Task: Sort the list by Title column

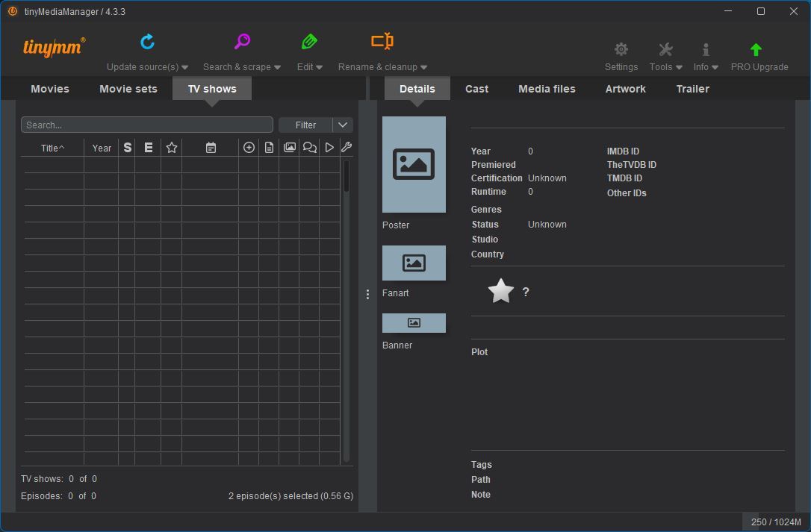Action: (52, 148)
